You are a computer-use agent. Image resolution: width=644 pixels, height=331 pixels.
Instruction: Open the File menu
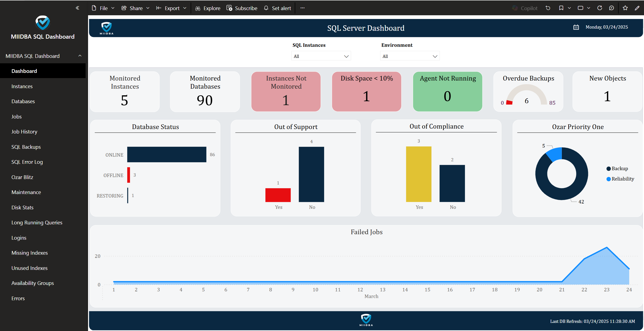coord(103,8)
